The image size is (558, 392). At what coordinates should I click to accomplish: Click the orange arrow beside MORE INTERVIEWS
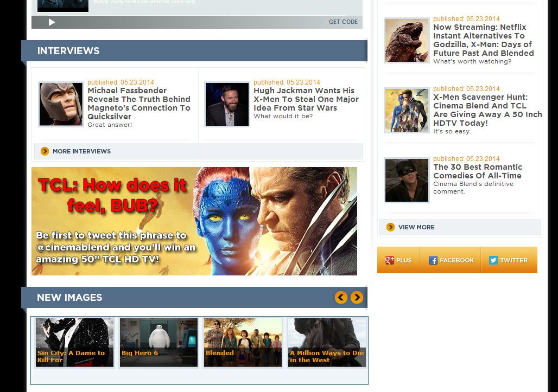45,151
